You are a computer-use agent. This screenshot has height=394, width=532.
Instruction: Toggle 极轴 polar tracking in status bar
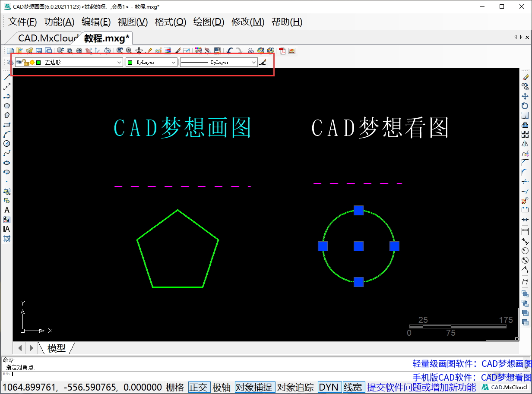pyautogui.click(x=222, y=387)
